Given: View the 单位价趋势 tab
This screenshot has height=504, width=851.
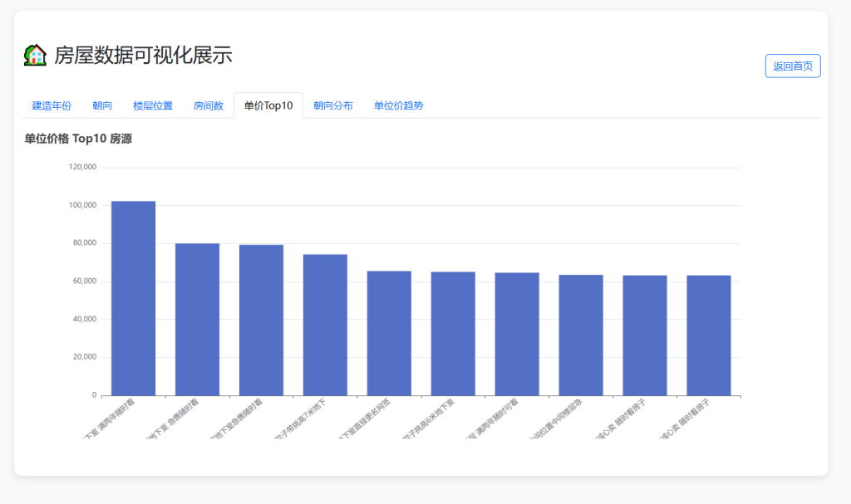Looking at the screenshot, I should click(x=398, y=105).
